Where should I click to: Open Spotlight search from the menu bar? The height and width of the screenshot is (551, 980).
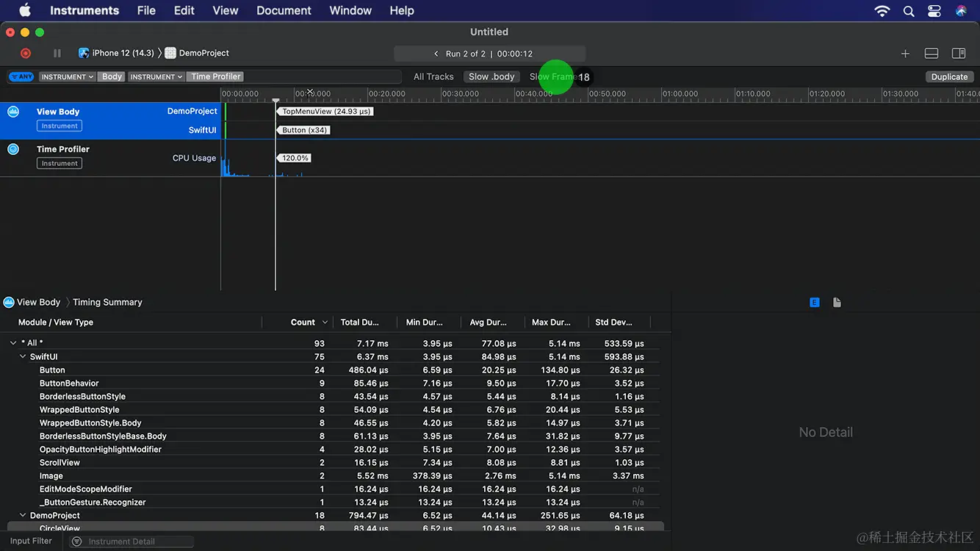point(909,10)
